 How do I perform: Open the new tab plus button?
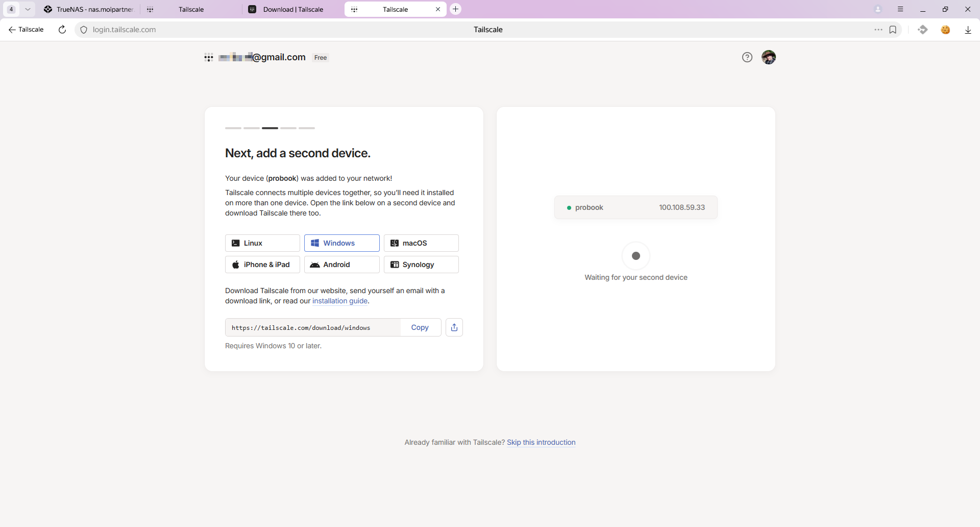455,9
